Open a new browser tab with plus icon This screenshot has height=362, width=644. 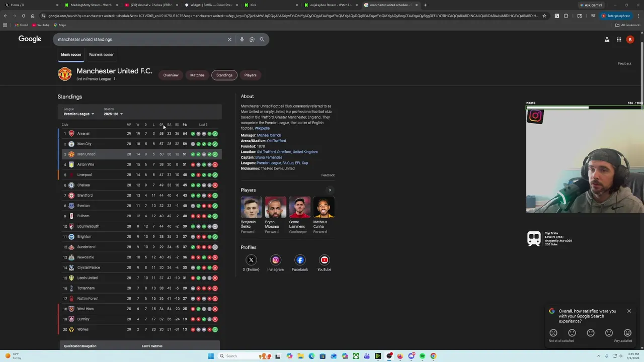click(426, 5)
